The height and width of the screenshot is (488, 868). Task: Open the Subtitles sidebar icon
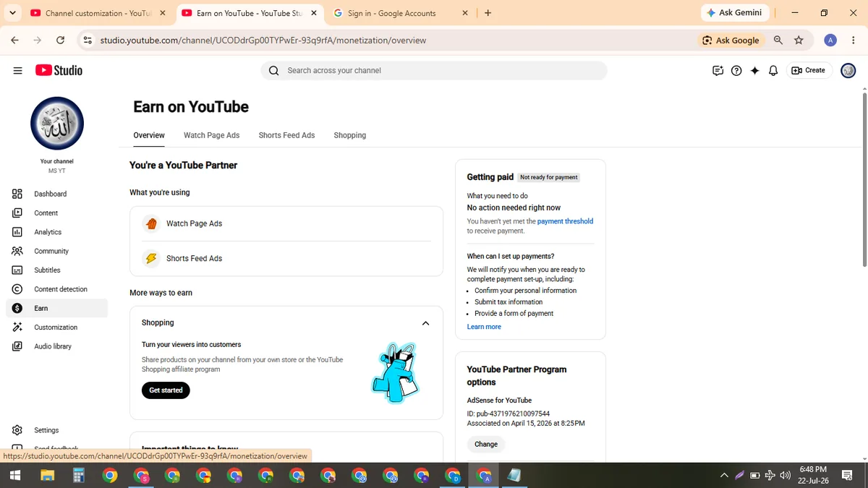point(17,270)
